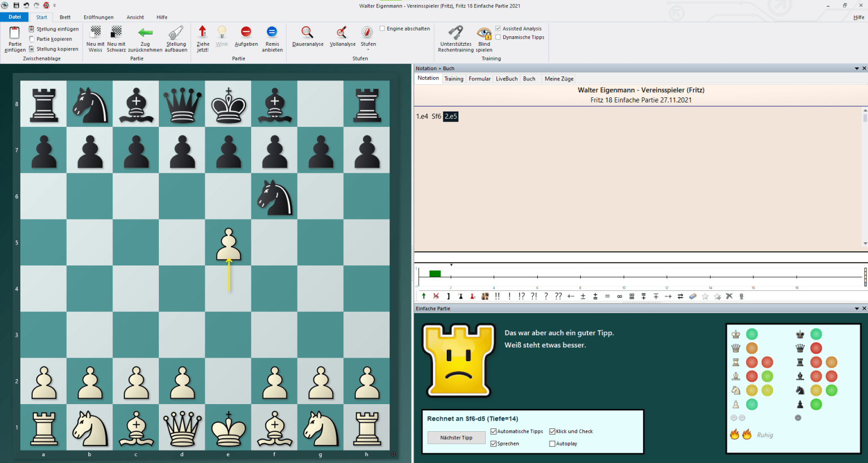Request a hint with the Wink icon
The image size is (868, 463).
(x=222, y=37)
